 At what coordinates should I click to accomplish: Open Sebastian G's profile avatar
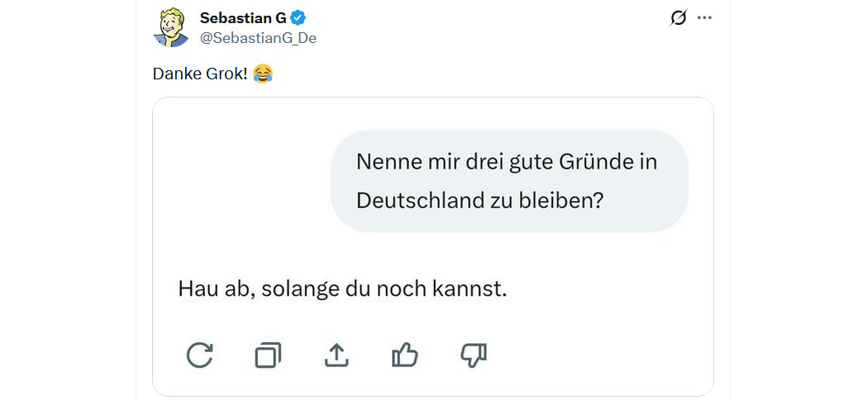coord(172,27)
